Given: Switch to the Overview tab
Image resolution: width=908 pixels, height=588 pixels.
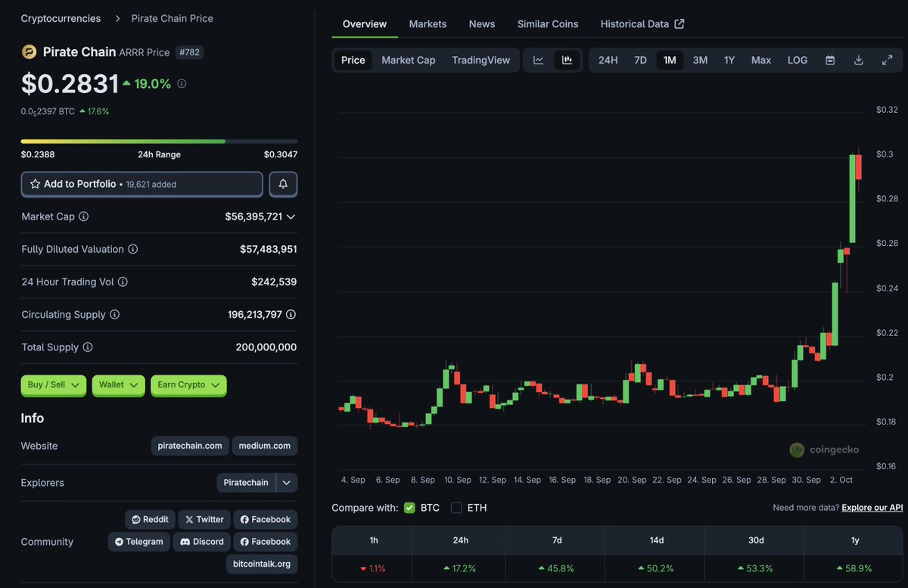Looking at the screenshot, I should pos(365,24).
